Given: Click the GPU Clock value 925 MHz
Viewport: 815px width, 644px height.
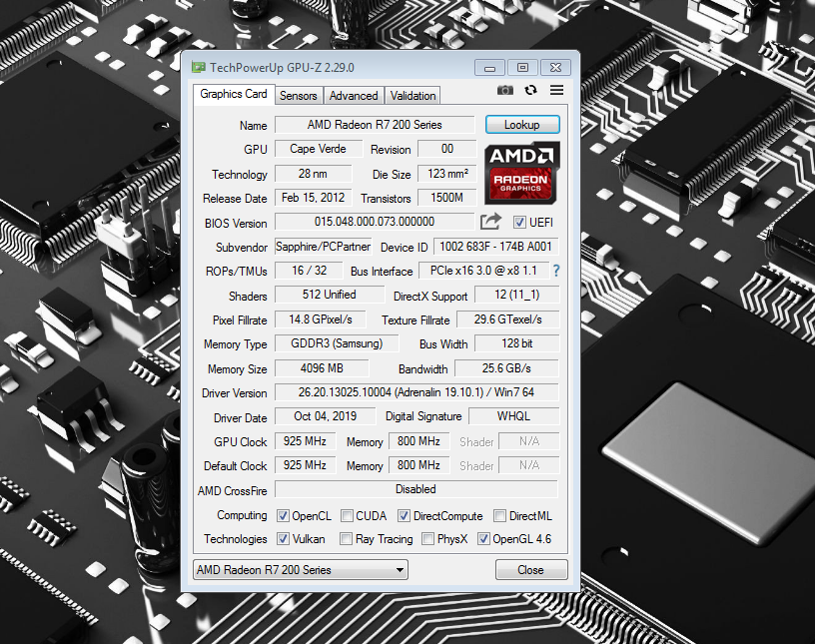Looking at the screenshot, I should point(305,441).
